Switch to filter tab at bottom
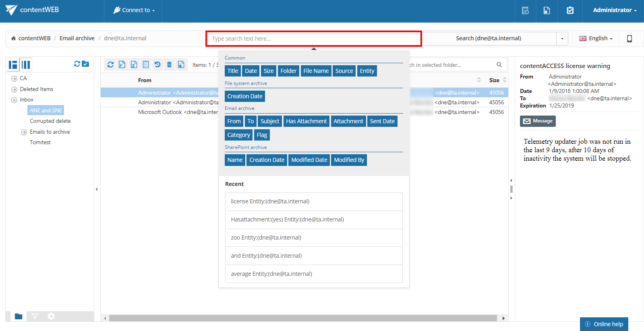Screen dimensions: 644x331 (x=35, y=316)
